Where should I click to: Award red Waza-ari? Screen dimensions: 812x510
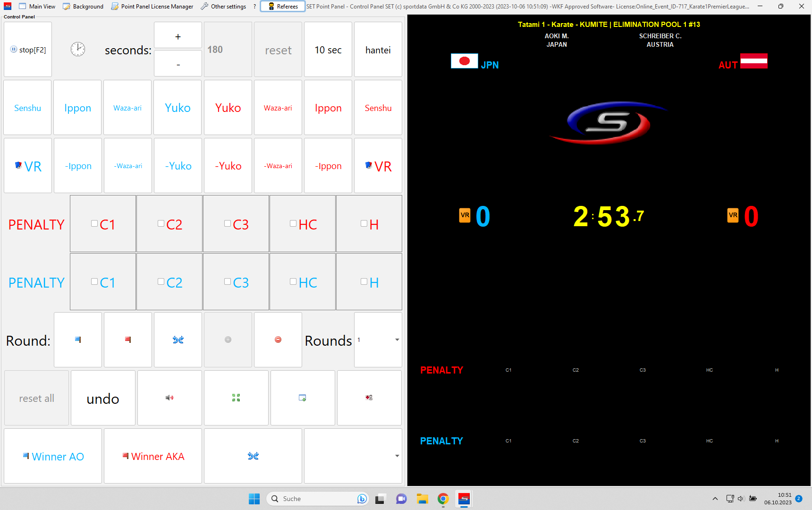pyautogui.click(x=278, y=108)
